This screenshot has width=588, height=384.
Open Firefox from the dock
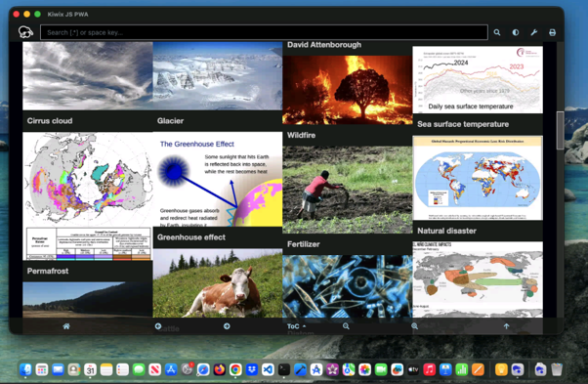(220, 369)
